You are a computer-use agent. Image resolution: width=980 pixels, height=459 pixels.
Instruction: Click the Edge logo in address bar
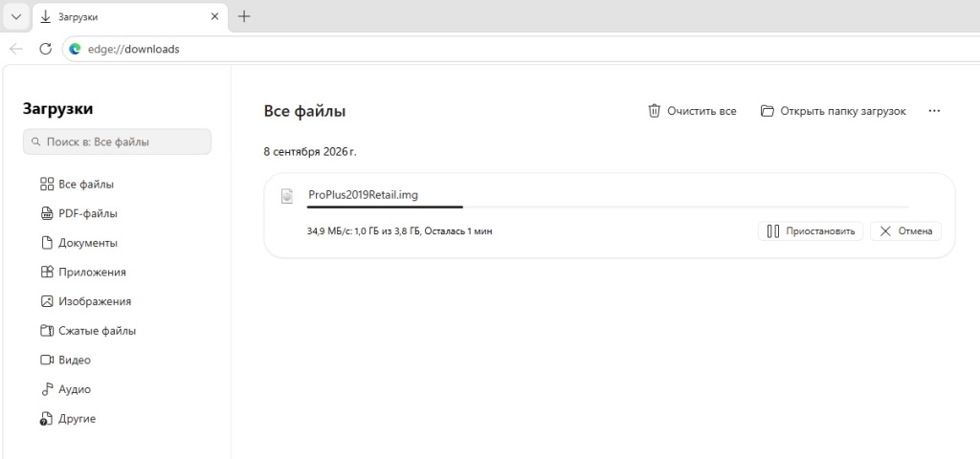(75, 49)
